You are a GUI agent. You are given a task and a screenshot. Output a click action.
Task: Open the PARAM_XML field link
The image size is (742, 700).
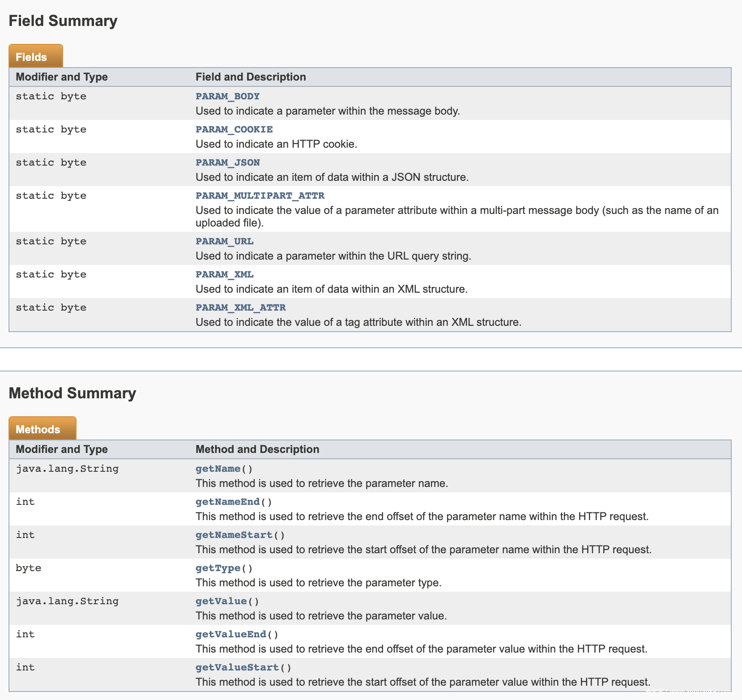224,274
